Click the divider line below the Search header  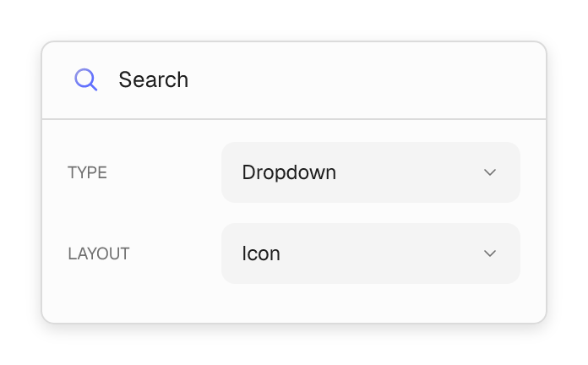pyautogui.click(x=294, y=119)
